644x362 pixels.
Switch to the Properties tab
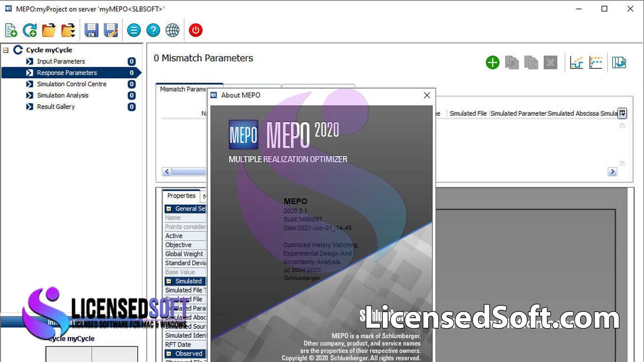click(x=181, y=196)
